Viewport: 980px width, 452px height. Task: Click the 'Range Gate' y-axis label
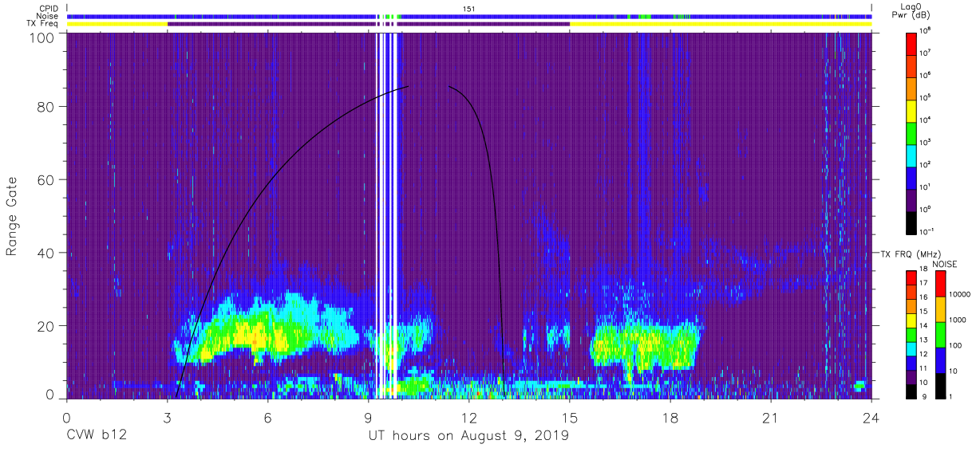pyautogui.click(x=12, y=217)
